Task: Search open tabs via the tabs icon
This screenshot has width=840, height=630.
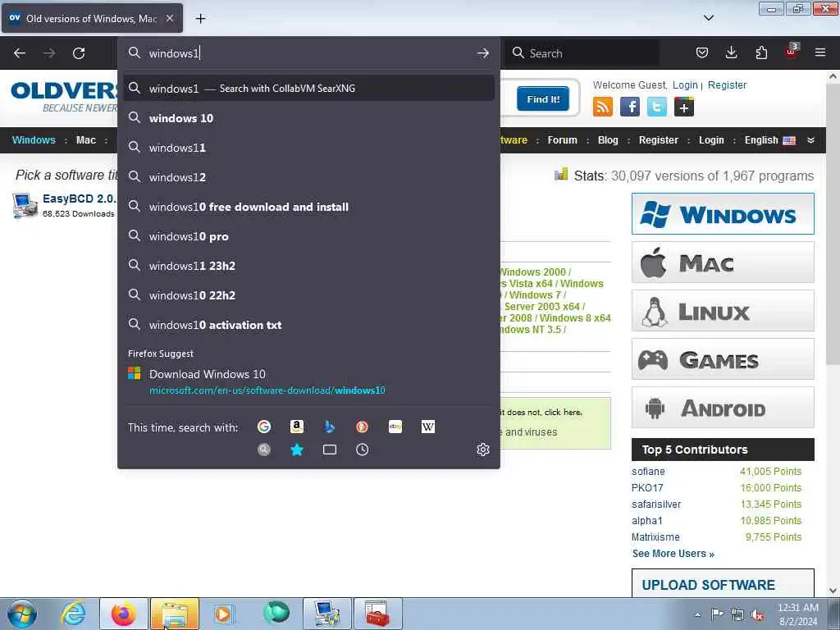Action: 330,450
